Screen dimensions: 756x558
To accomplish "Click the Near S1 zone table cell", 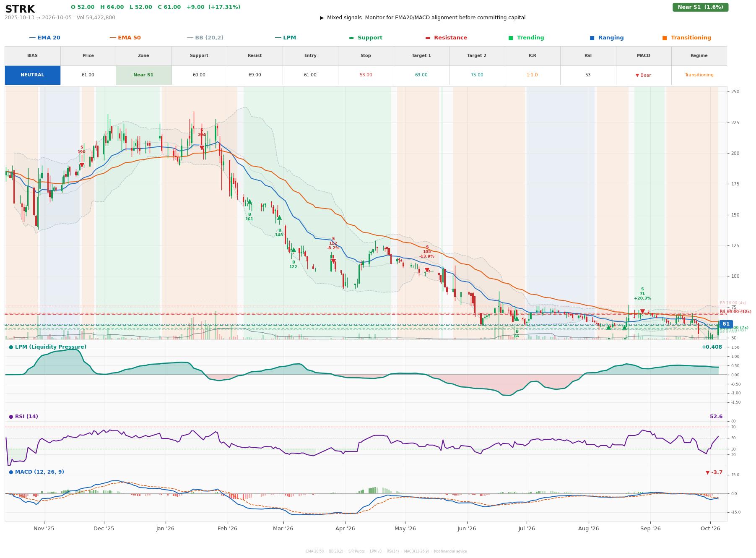I will pyautogui.click(x=143, y=75).
